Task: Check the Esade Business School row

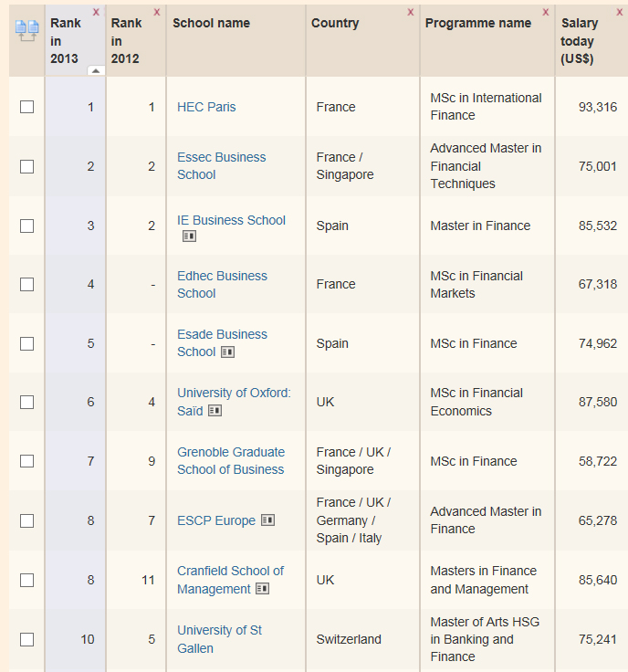Action: (27, 343)
